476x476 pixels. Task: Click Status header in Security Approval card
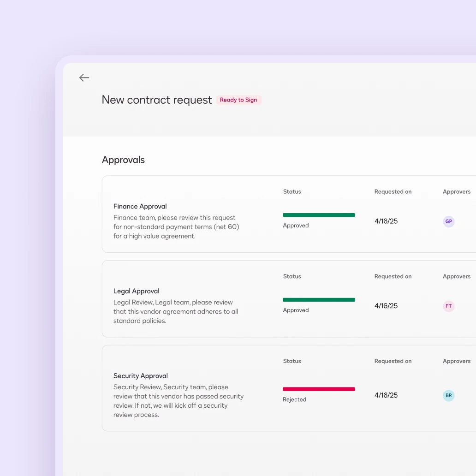(292, 361)
